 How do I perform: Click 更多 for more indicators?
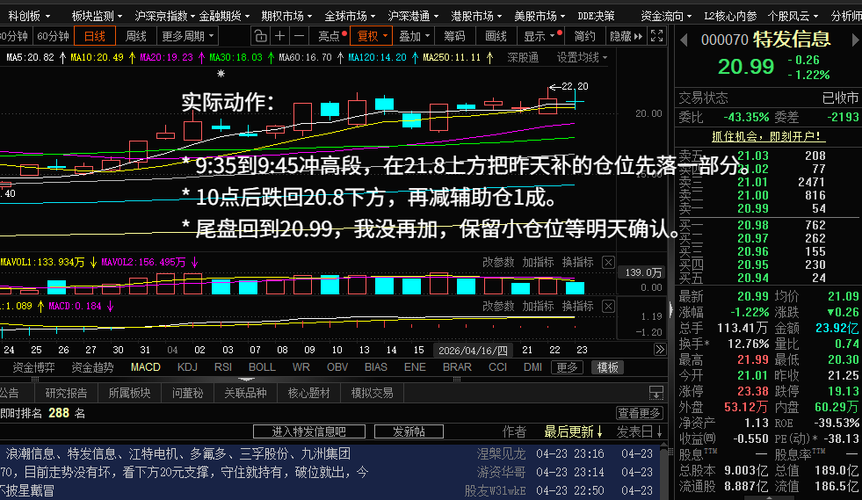pyautogui.click(x=566, y=367)
